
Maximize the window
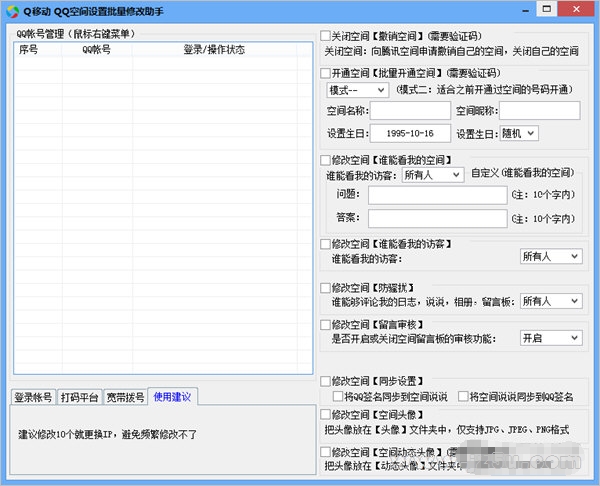point(547,9)
